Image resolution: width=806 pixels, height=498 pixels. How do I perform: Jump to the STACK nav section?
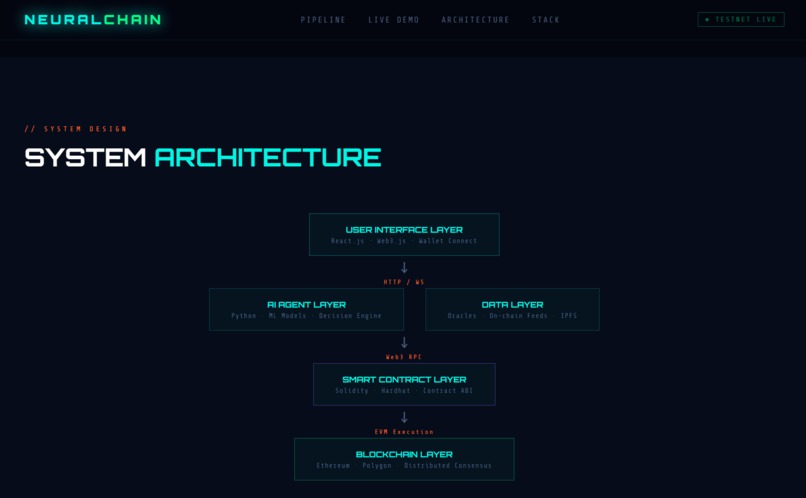(x=546, y=20)
